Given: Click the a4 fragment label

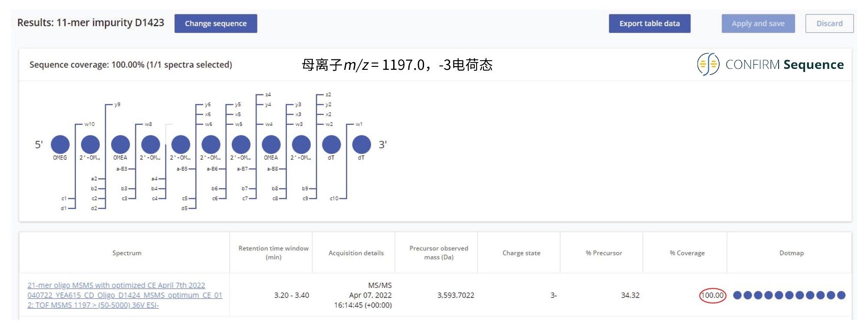Looking at the screenshot, I should [154, 179].
